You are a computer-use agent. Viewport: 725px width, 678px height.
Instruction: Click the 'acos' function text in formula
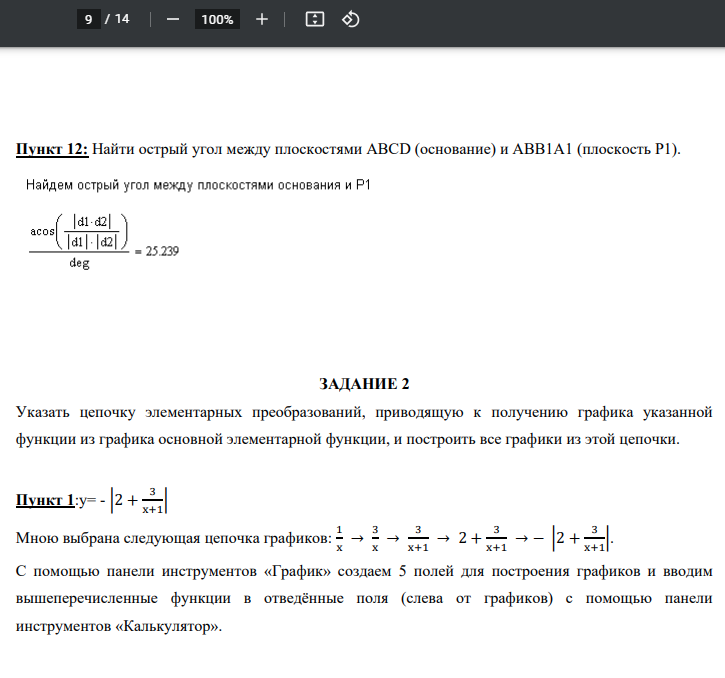[43, 231]
